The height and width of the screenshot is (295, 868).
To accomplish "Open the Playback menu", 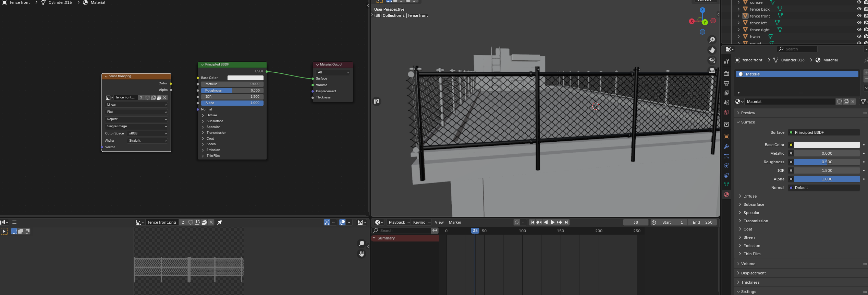I will pyautogui.click(x=399, y=222).
